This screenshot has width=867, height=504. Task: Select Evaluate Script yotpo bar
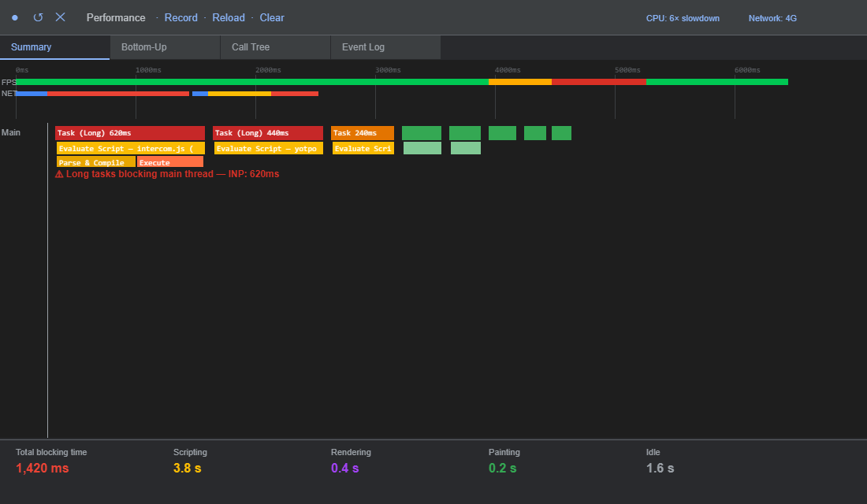coord(268,148)
